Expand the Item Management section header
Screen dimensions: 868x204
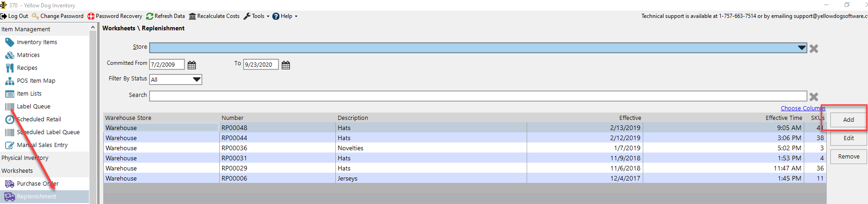tap(45, 29)
